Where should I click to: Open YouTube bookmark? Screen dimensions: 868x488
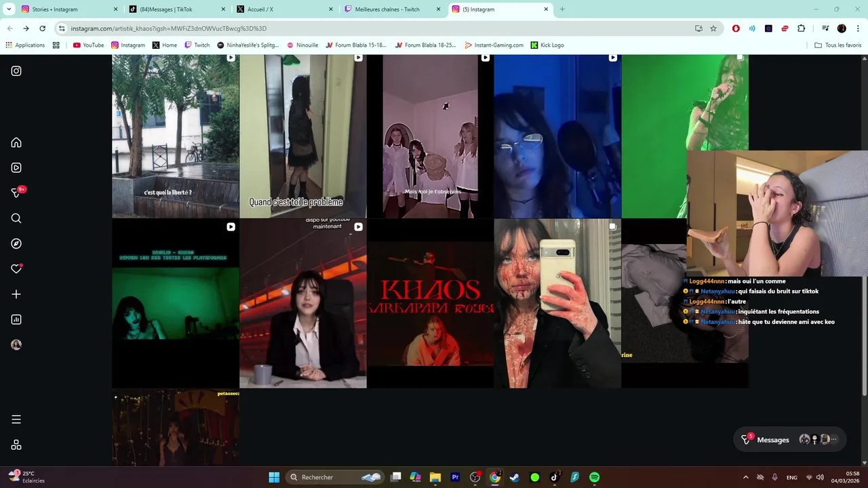point(88,45)
